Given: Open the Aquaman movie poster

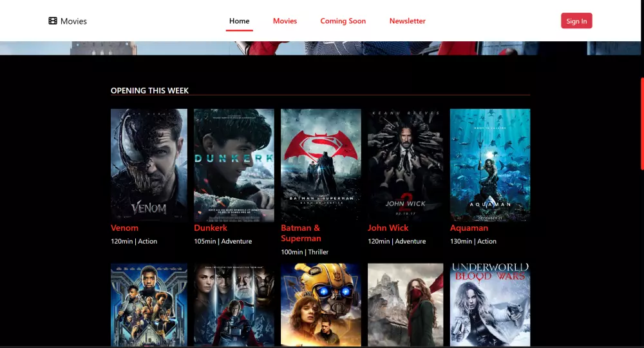Looking at the screenshot, I should click(x=490, y=165).
